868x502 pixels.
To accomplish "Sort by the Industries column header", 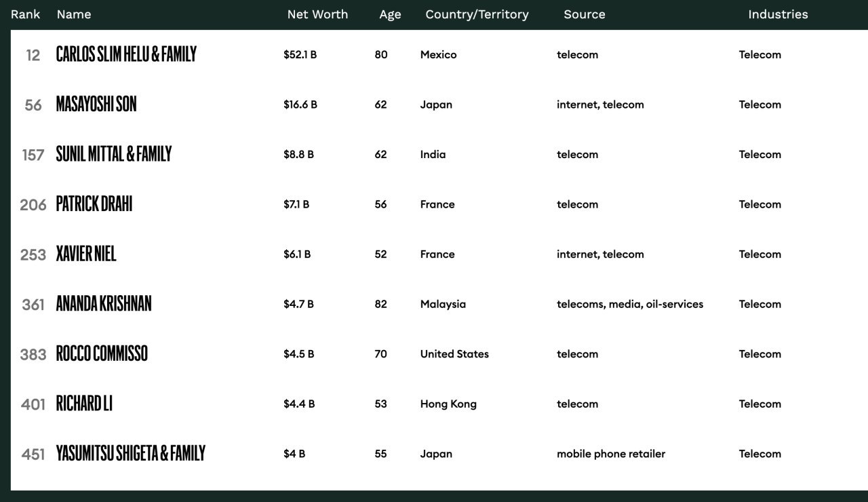I will tap(778, 14).
